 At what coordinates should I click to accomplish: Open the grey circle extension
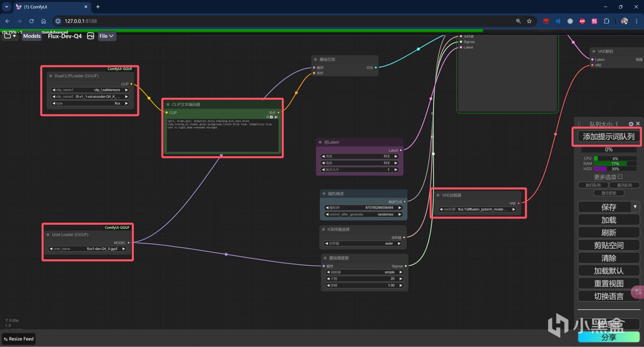tap(570, 21)
